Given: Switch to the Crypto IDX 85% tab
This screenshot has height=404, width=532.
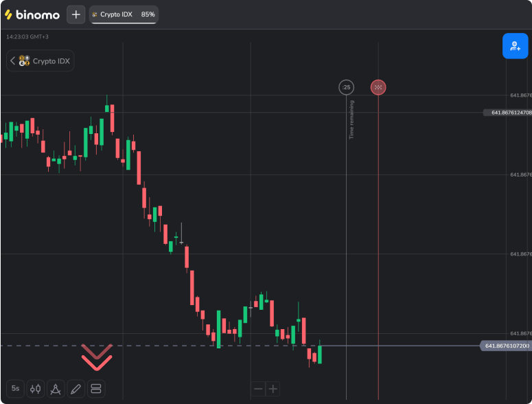Looking at the screenshot, I should pos(124,14).
